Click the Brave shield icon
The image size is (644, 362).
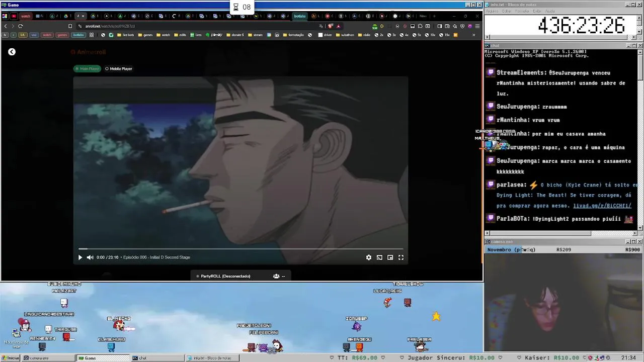click(x=331, y=26)
